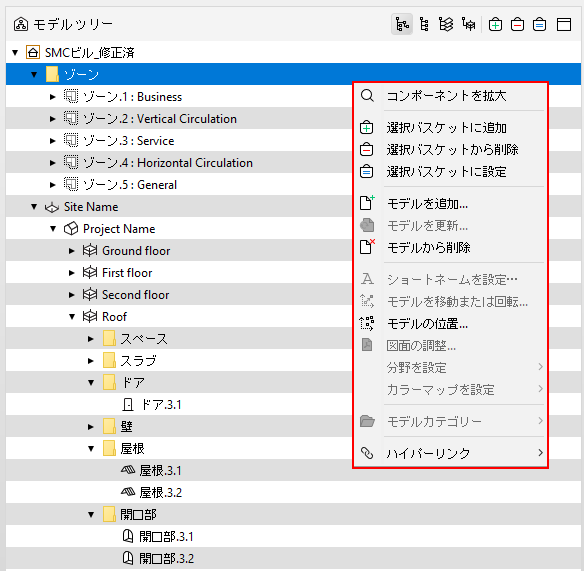Image resolution: width=584 pixels, height=571 pixels.
Task: Click the cube icon beside Project Name
Action: point(71,229)
